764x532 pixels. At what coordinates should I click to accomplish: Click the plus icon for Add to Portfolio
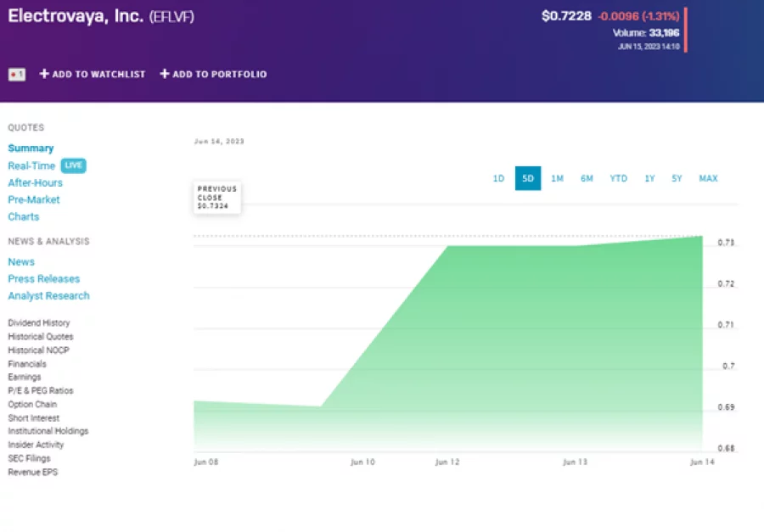(165, 75)
